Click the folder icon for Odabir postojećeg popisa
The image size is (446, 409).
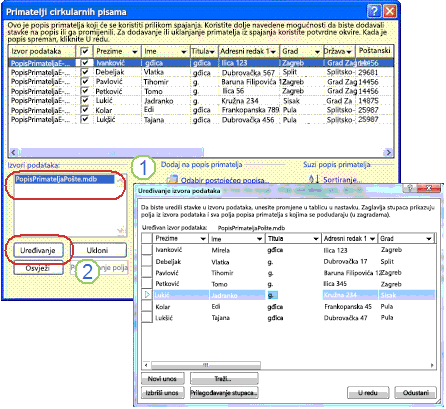pos(172,179)
